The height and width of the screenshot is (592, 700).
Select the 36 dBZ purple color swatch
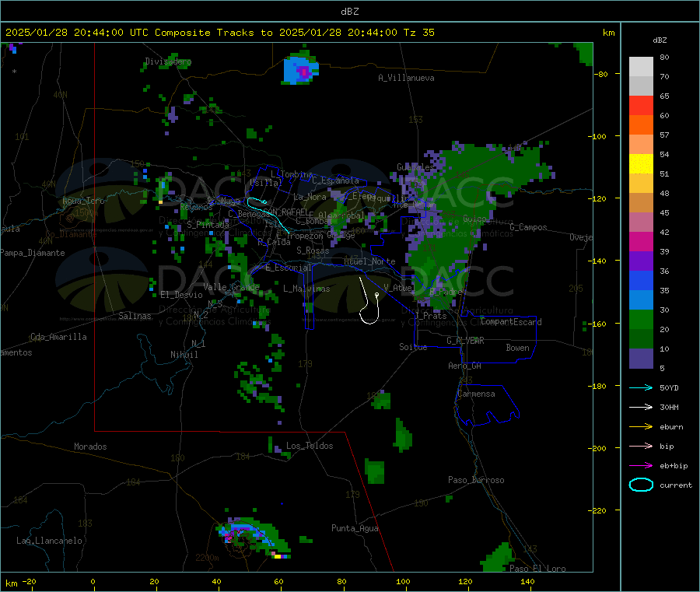(x=641, y=261)
